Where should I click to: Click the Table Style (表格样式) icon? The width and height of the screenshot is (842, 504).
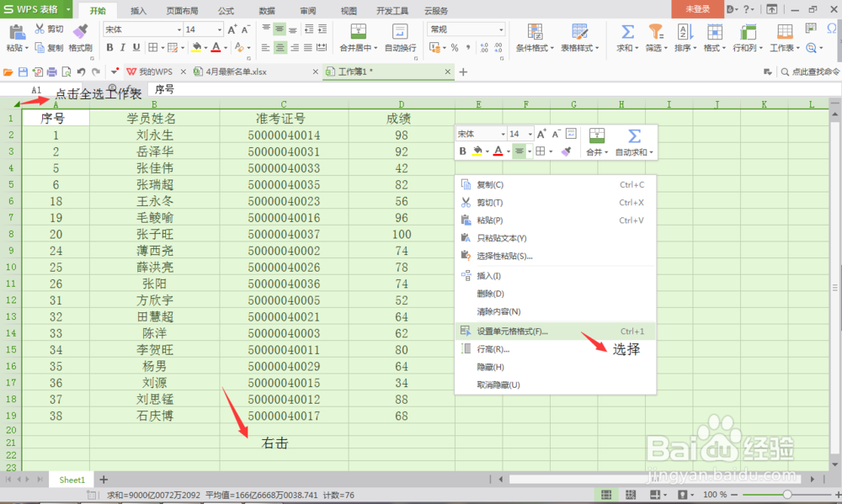579,32
